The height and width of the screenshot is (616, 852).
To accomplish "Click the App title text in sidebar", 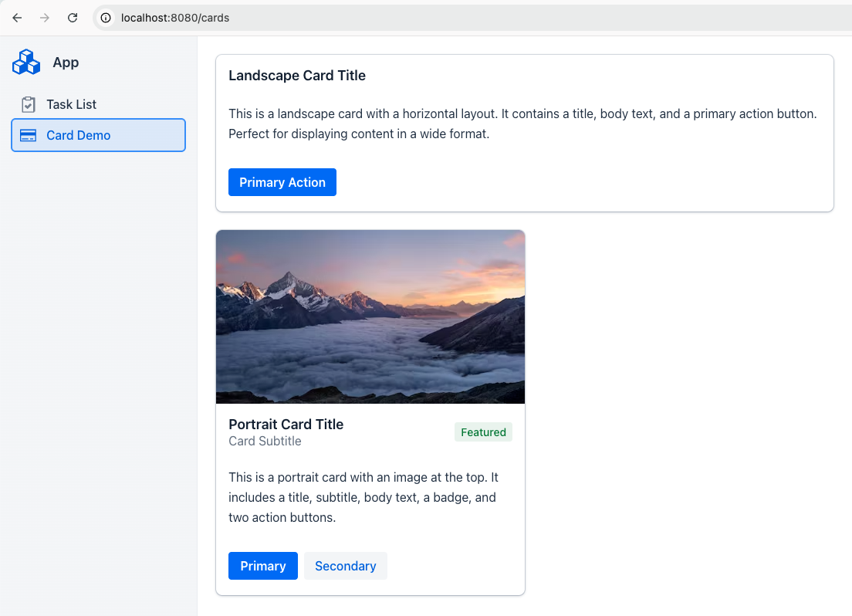I will click(x=66, y=63).
